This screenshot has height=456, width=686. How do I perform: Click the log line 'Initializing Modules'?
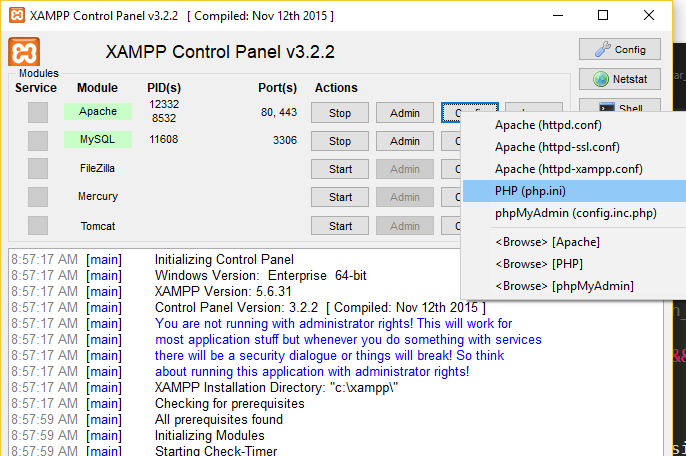210,436
